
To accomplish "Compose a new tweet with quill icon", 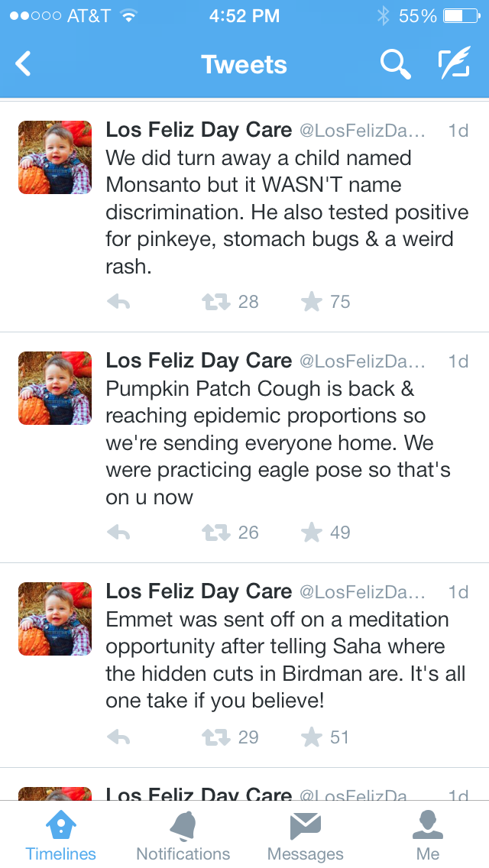I will (x=454, y=64).
